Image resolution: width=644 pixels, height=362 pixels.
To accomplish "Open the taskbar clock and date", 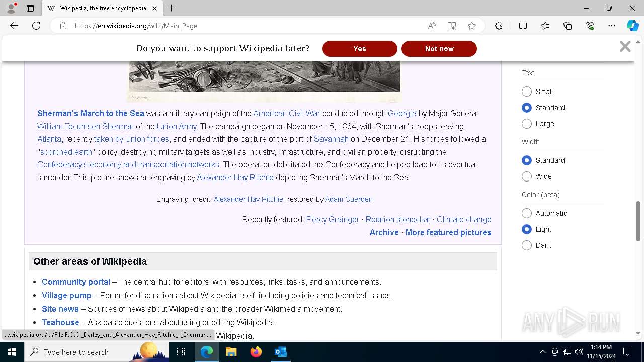I will click(601, 352).
